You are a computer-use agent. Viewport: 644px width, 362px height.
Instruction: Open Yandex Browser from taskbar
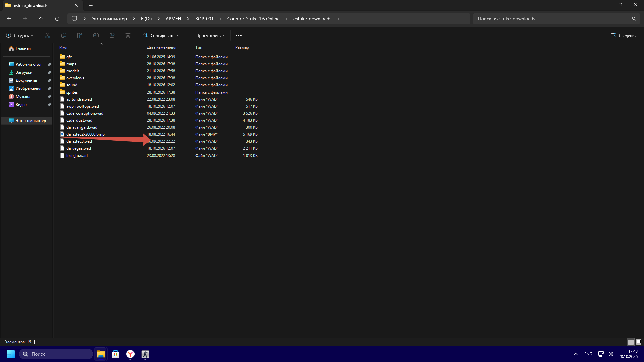coord(130,354)
